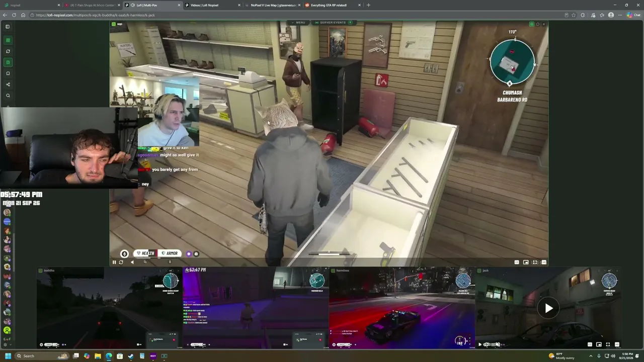Click the plain bookmark sidebar icon

click(8, 73)
